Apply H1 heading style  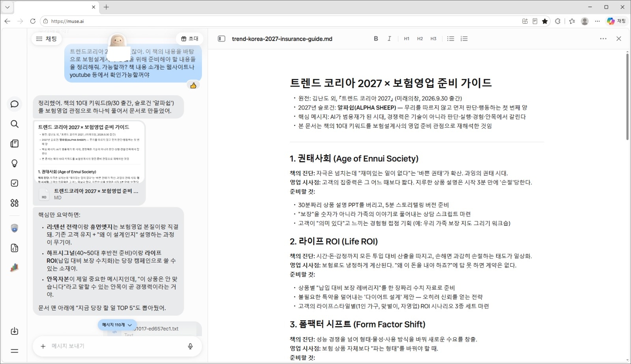407,39
